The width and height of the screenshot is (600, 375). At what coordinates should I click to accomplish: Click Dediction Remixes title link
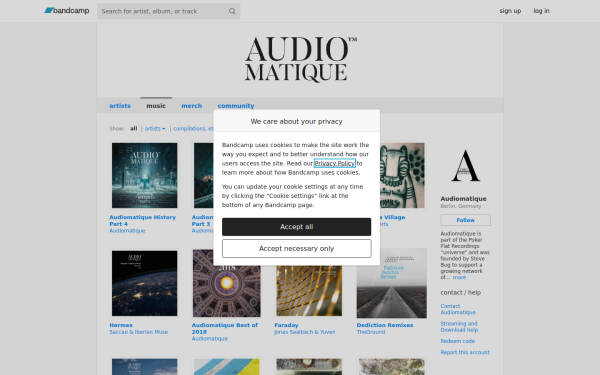tap(385, 325)
